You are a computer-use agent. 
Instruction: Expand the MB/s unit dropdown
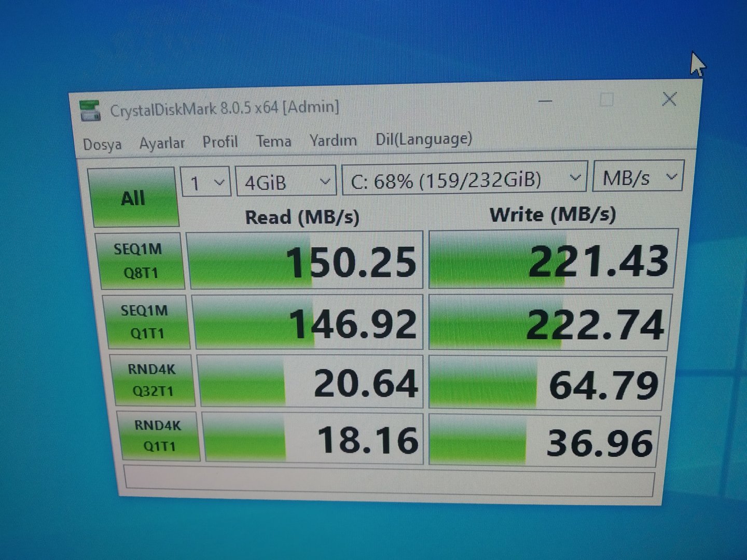point(638,177)
